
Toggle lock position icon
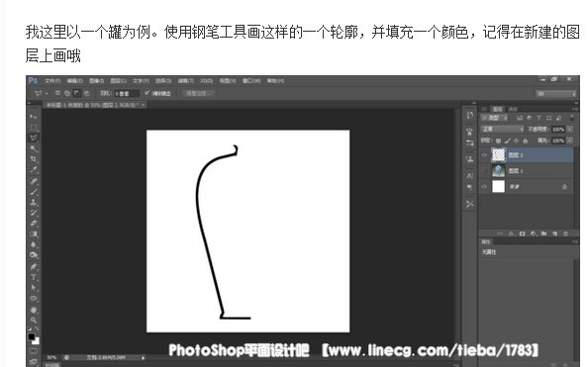coord(517,140)
